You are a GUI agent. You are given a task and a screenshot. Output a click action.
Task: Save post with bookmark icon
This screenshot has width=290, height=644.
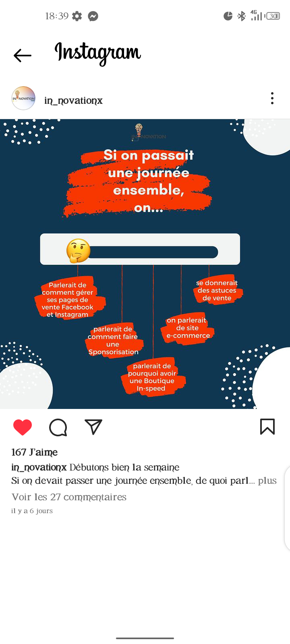267,427
